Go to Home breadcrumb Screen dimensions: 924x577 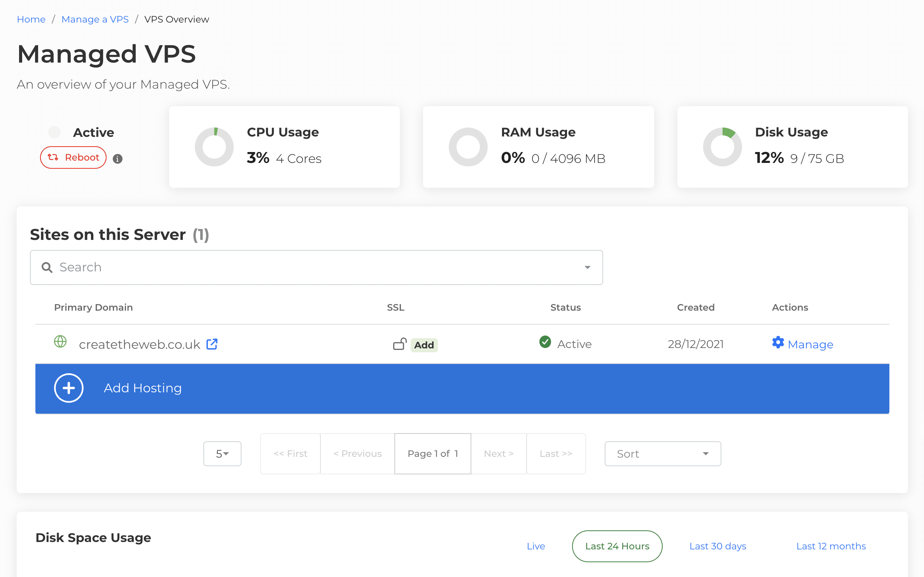pos(31,19)
